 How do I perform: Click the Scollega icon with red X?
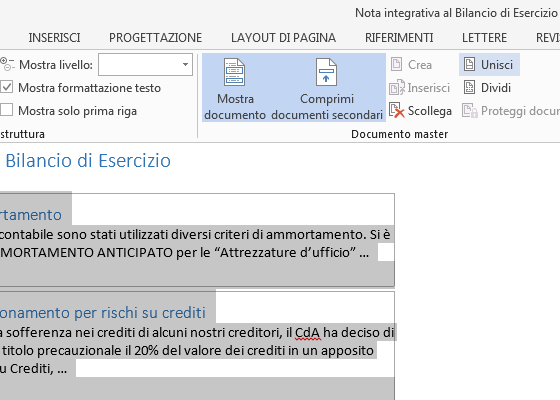[396, 110]
